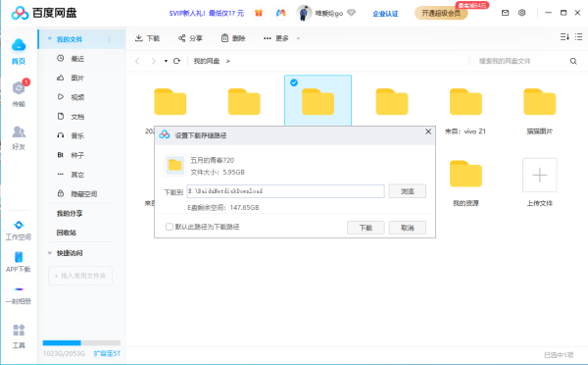
Task: Click the refresh arrow icon
Action: [176, 61]
